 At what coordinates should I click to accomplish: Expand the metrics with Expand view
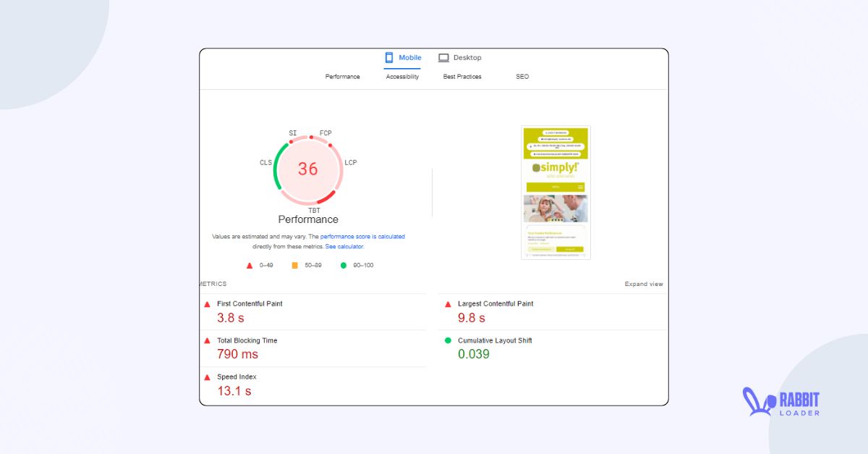(643, 284)
